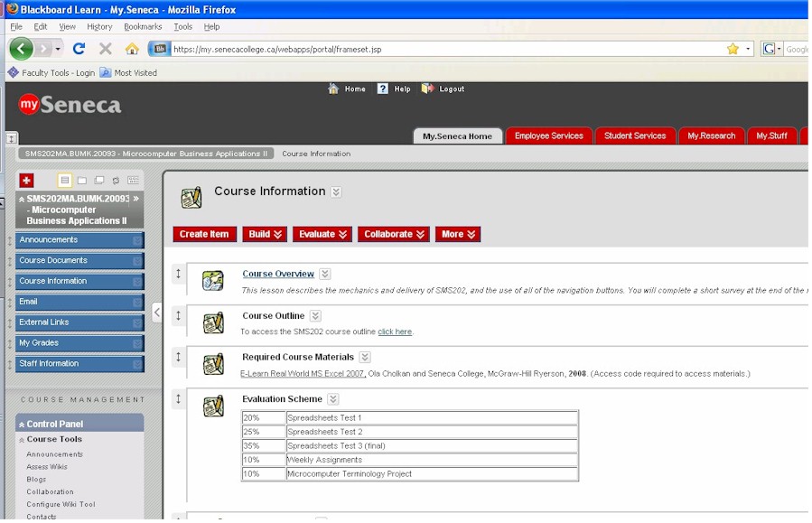Click the reorder handle beside Required Course Materials
The image size is (812, 523).
pyautogui.click(x=178, y=356)
